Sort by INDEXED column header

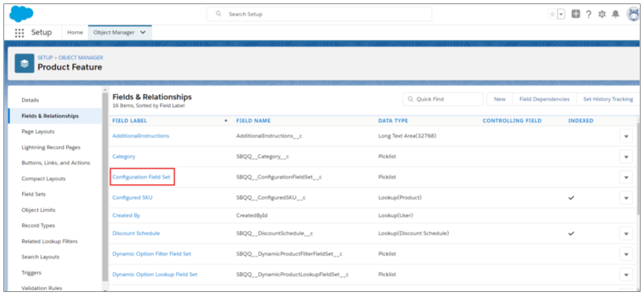tap(581, 120)
